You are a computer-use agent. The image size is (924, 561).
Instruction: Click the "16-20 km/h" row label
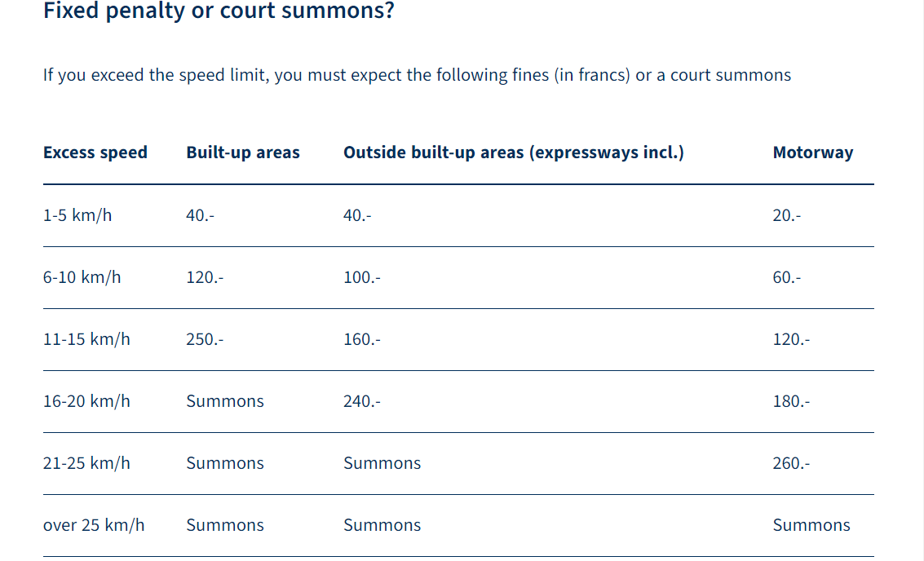pyautogui.click(x=86, y=401)
